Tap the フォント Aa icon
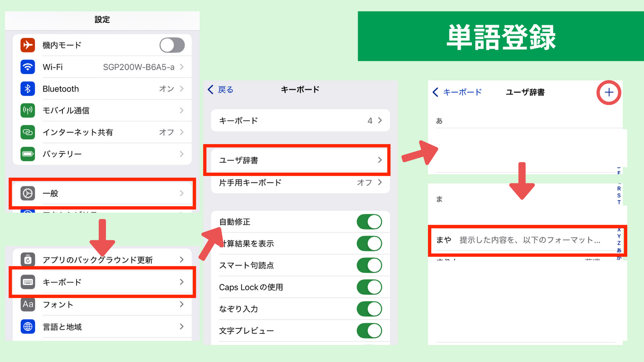 [x=28, y=305]
